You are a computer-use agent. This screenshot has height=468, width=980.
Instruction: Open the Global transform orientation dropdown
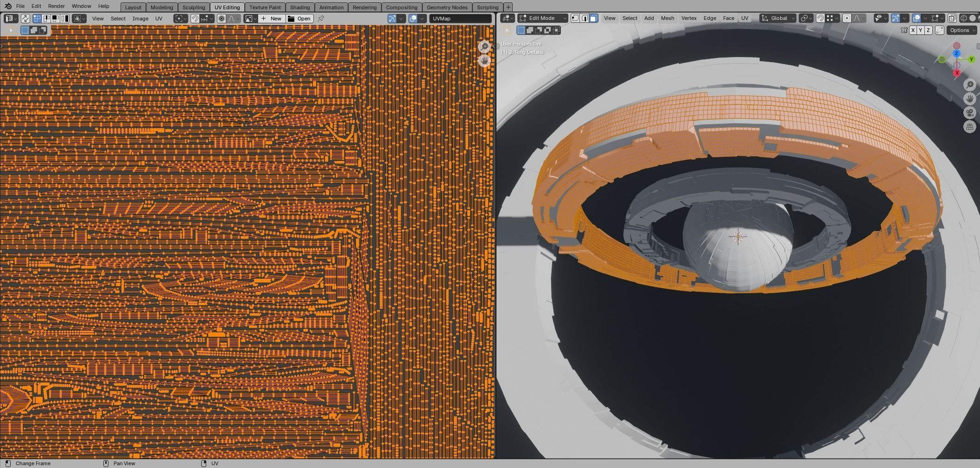(x=777, y=18)
